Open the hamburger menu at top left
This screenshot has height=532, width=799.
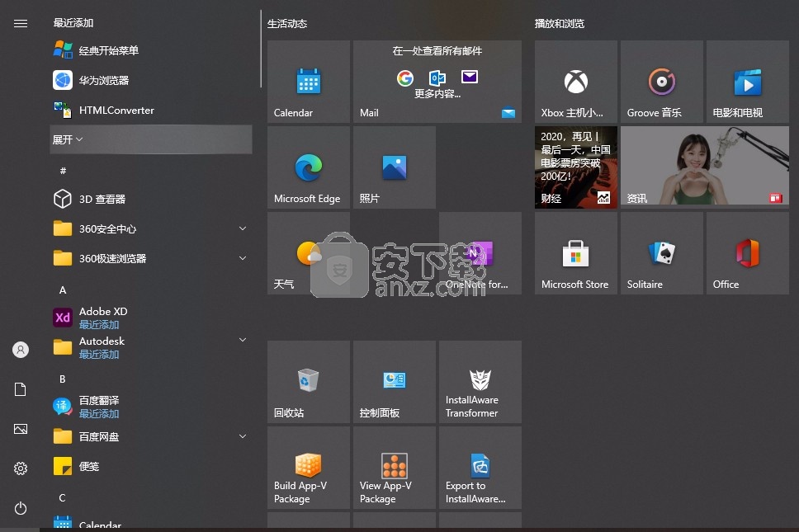coord(21,23)
